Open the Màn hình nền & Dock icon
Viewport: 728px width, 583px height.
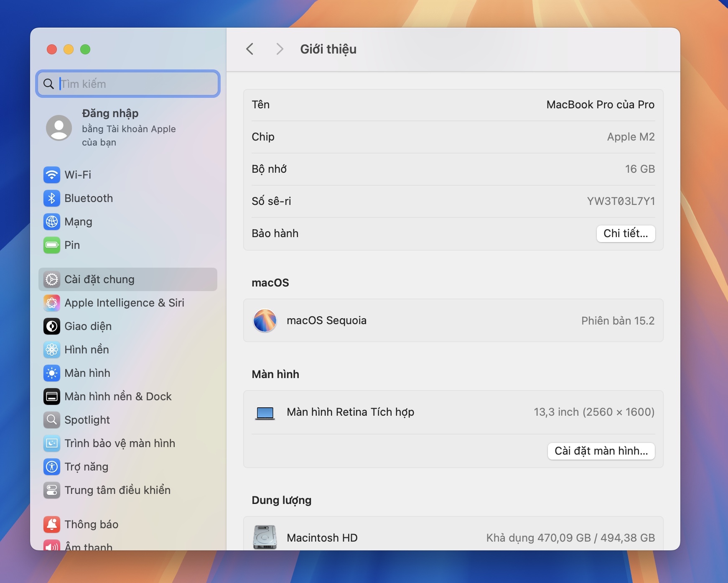pyautogui.click(x=52, y=396)
